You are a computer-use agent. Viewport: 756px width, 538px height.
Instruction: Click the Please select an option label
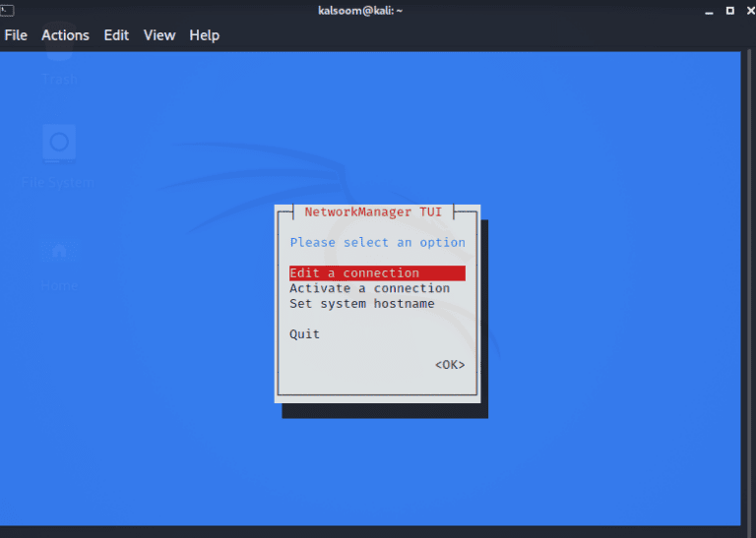(378, 242)
